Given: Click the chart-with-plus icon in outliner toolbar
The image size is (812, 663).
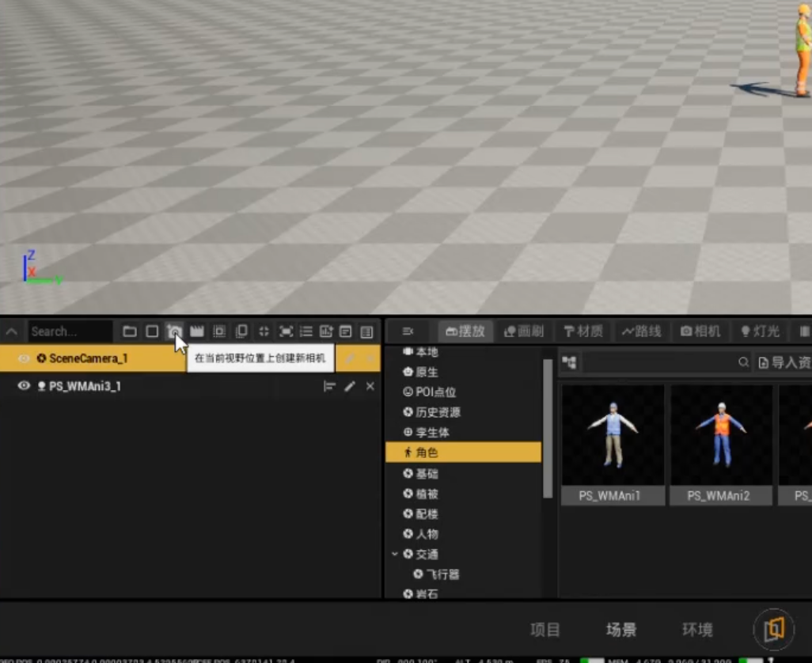Looking at the screenshot, I should tap(326, 331).
